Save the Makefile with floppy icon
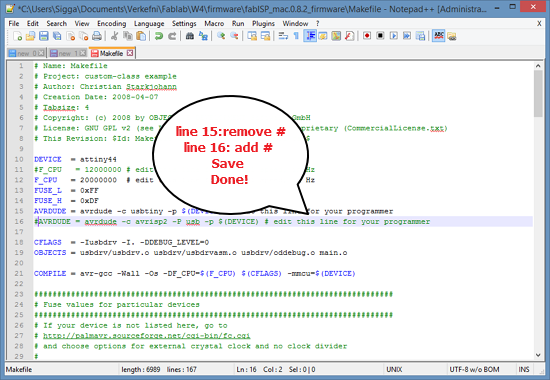 (43, 36)
